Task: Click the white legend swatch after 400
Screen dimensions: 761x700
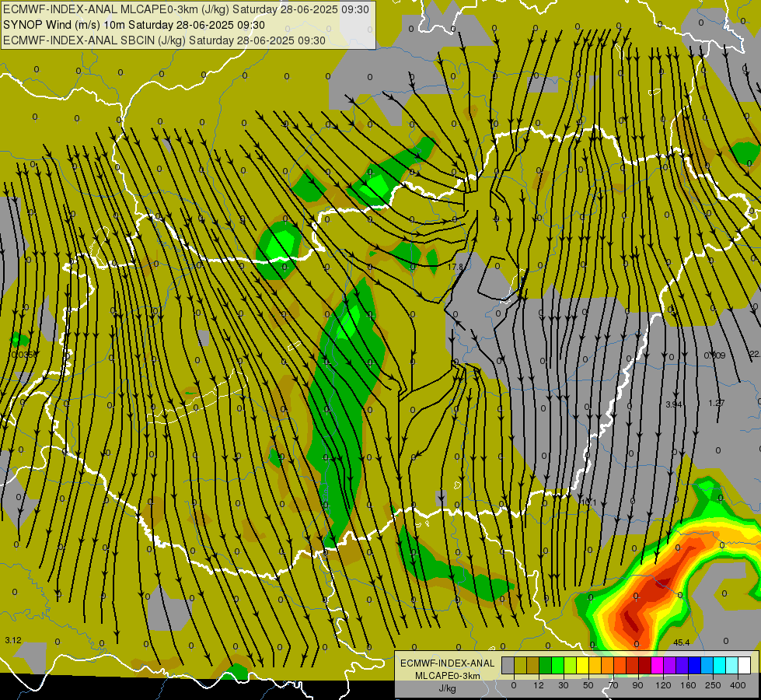Action: point(745,666)
